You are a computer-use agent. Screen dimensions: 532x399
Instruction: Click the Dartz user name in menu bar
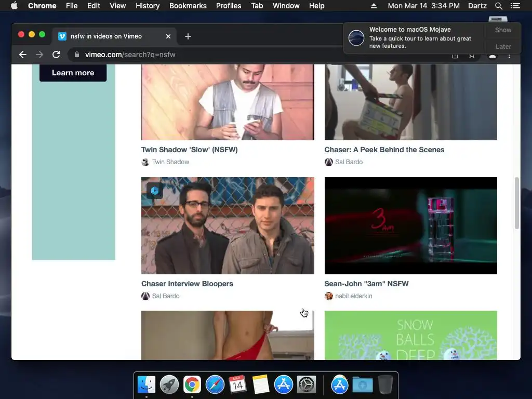(477, 6)
